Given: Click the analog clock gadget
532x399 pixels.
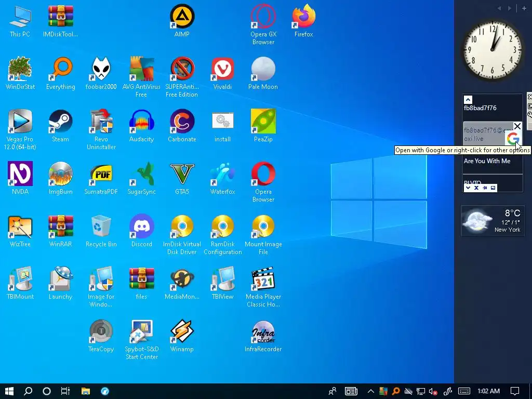Looking at the screenshot, I should click(x=493, y=50).
